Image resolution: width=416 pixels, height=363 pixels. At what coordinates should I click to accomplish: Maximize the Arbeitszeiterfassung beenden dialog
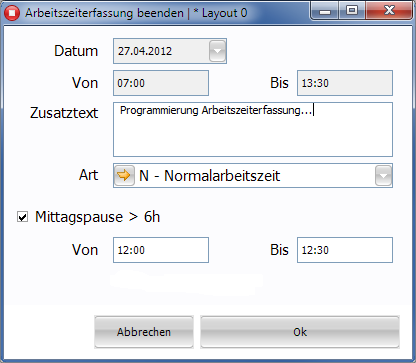pos(352,11)
